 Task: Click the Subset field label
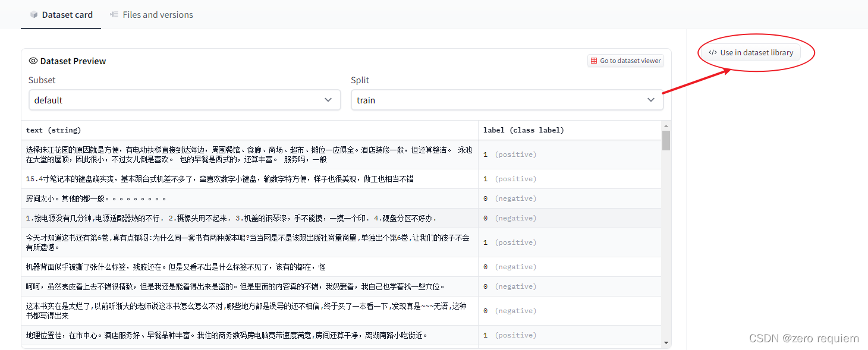click(x=42, y=80)
